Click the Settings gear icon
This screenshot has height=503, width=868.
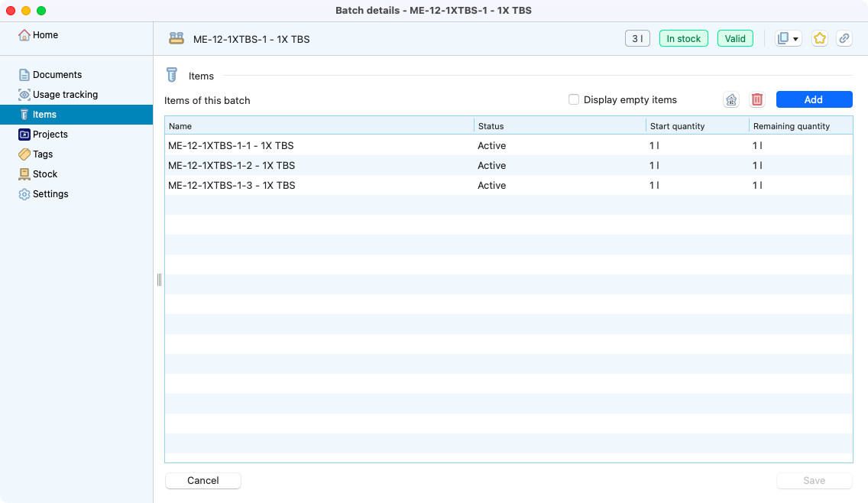[24, 194]
